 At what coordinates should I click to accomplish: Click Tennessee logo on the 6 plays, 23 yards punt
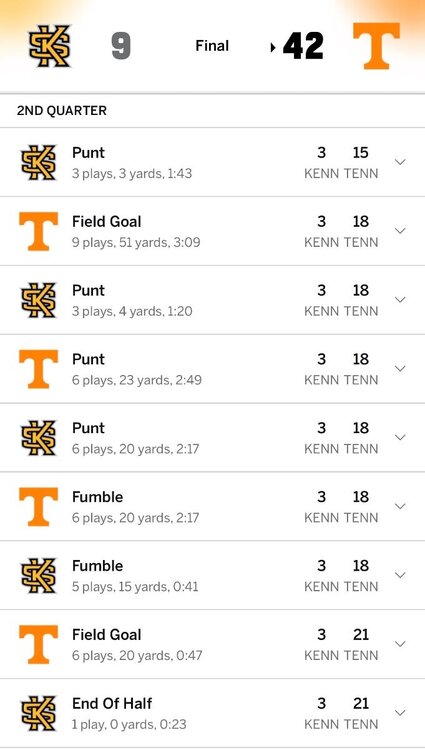point(39,369)
